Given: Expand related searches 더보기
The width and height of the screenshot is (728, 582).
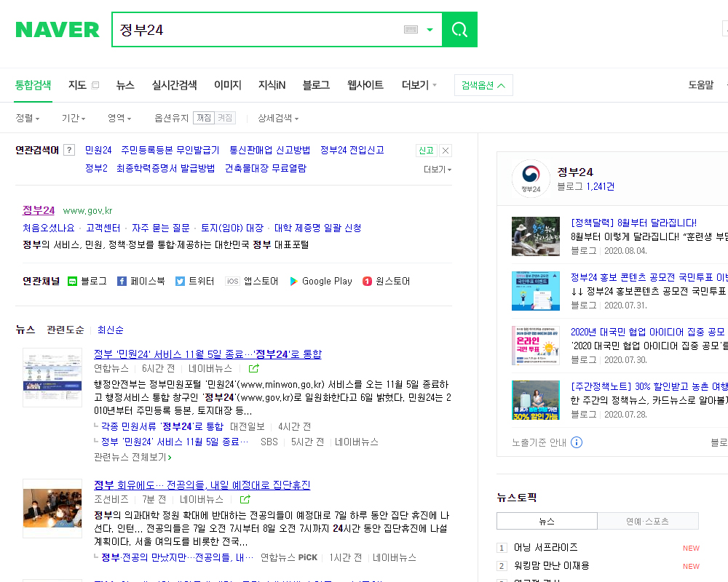Looking at the screenshot, I should (438, 170).
